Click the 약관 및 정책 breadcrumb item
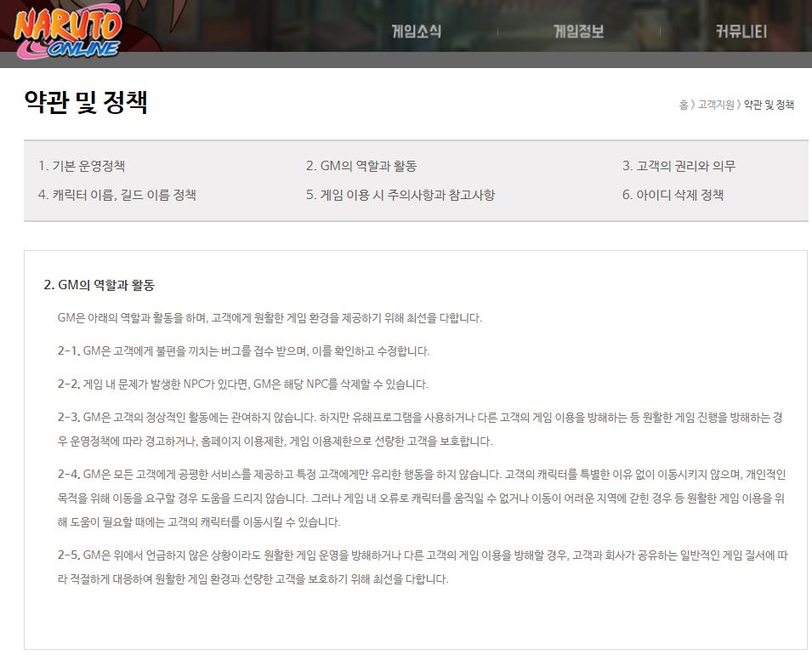 pyautogui.click(x=769, y=105)
